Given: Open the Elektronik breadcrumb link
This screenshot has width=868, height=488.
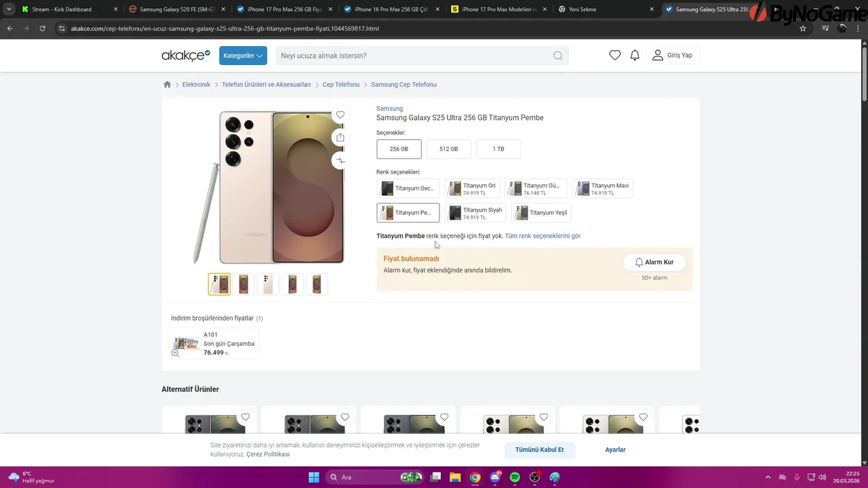Looking at the screenshot, I should 196,85.
